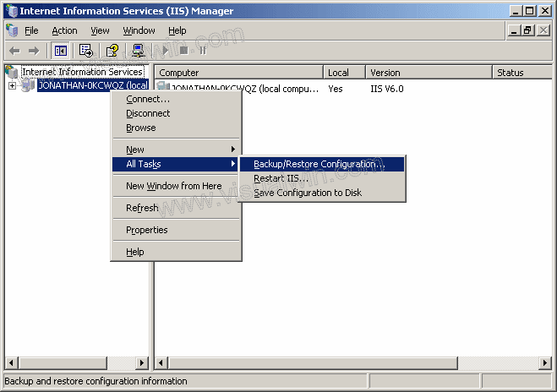Click the IIS Manager title bar icon

click(x=12, y=11)
